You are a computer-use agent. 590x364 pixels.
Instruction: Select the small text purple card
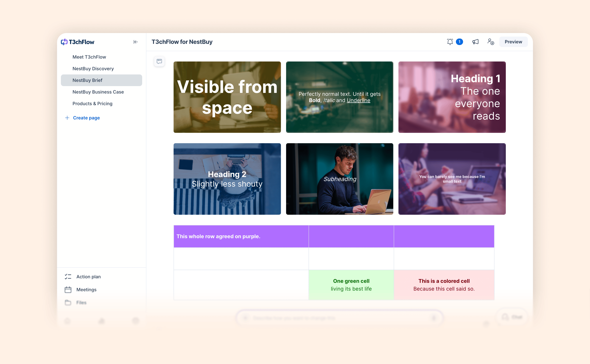click(x=452, y=179)
